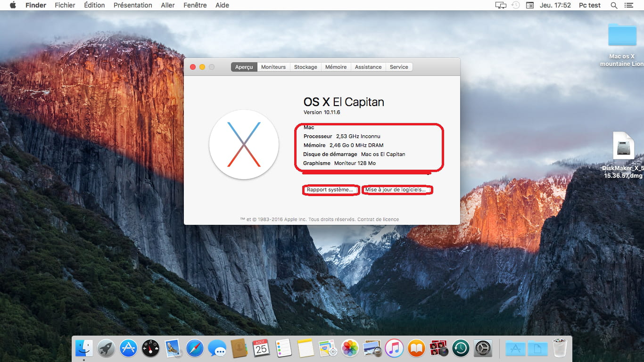
Task: Open Time Machine clock icon in Dock
Action: 461,348
